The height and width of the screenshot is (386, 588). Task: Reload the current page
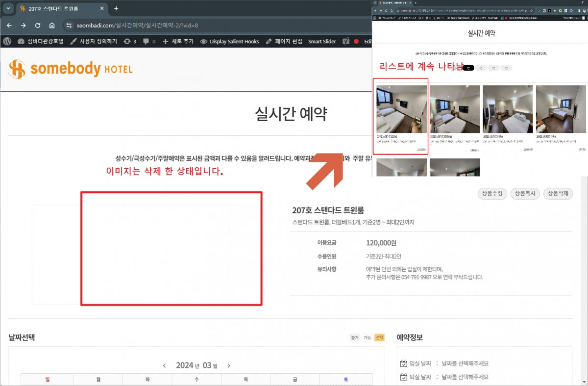(38, 26)
